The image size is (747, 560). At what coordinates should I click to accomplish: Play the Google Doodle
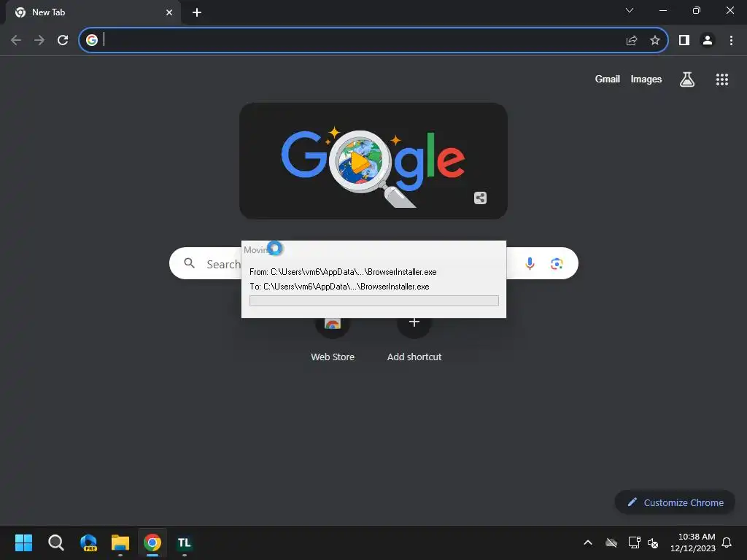[x=360, y=162]
